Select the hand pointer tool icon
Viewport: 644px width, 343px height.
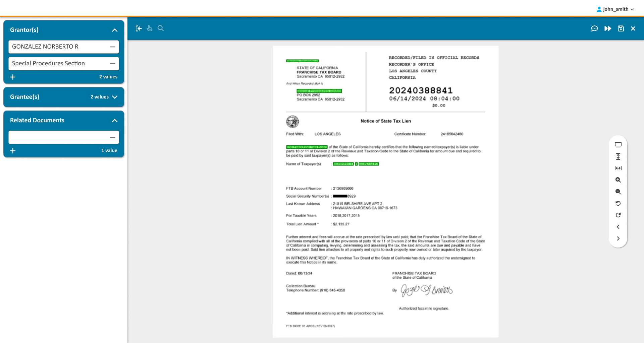coord(150,28)
